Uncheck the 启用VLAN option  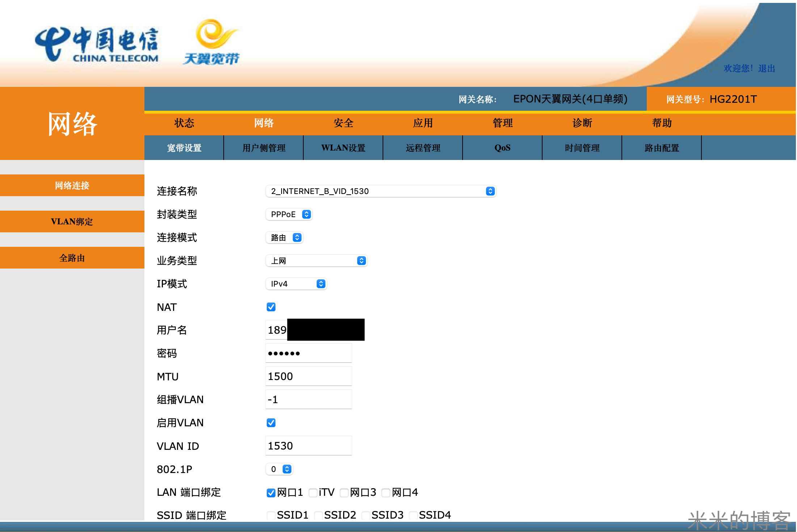pyautogui.click(x=271, y=422)
